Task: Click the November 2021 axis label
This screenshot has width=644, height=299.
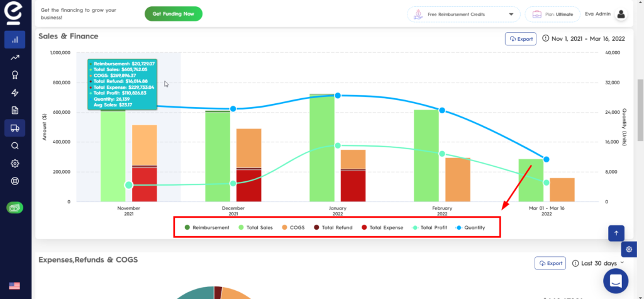Action: tap(128, 211)
